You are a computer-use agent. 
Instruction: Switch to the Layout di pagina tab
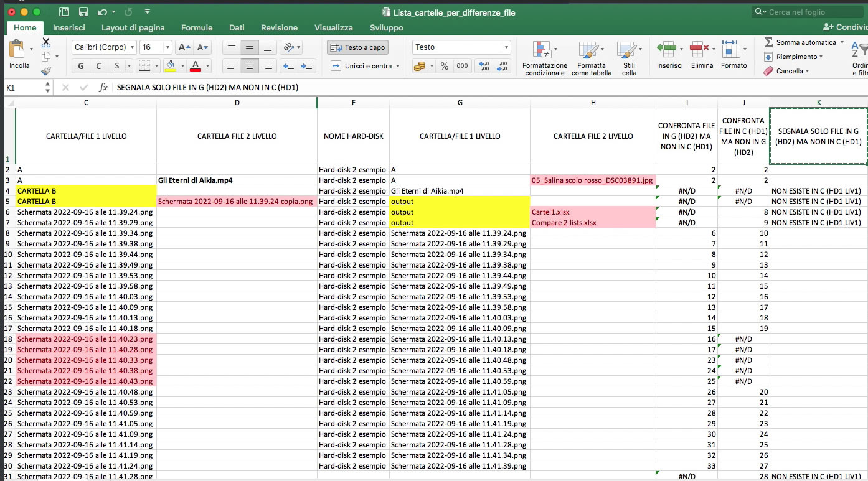tap(133, 27)
